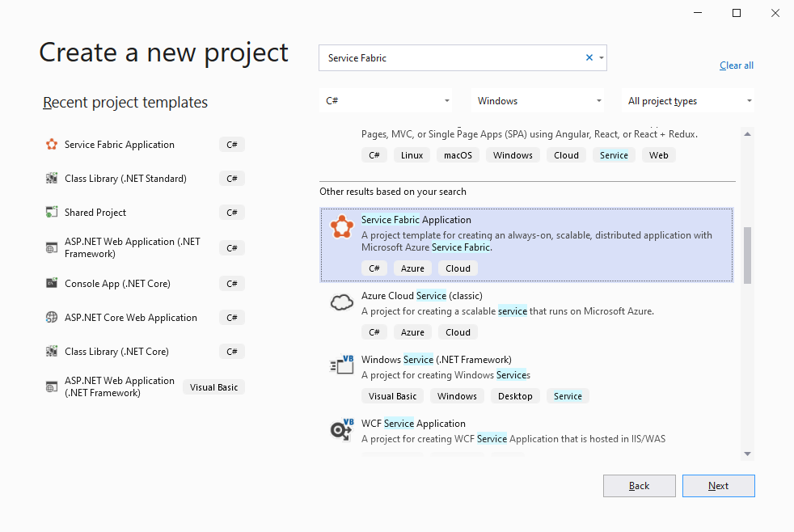The image size is (794, 532).
Task: Click the orange Service Fabric icon in results
Action: click(x=342, y=226)
